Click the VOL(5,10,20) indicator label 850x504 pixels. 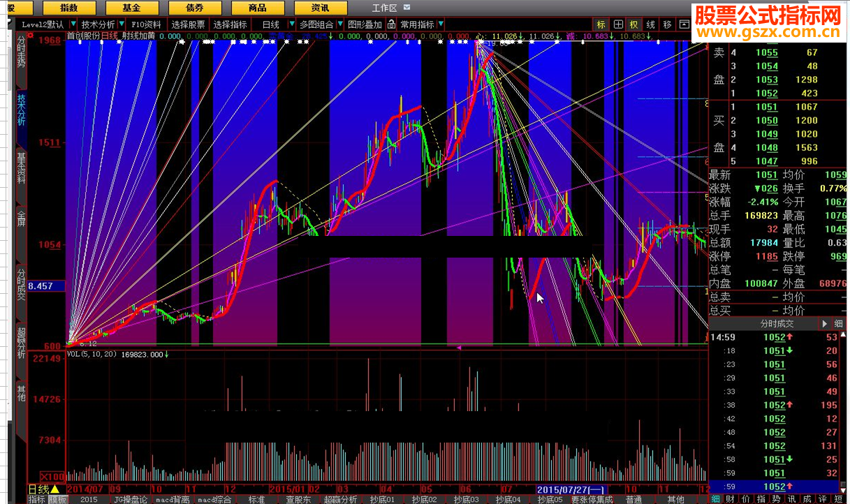tap(92, 354)
